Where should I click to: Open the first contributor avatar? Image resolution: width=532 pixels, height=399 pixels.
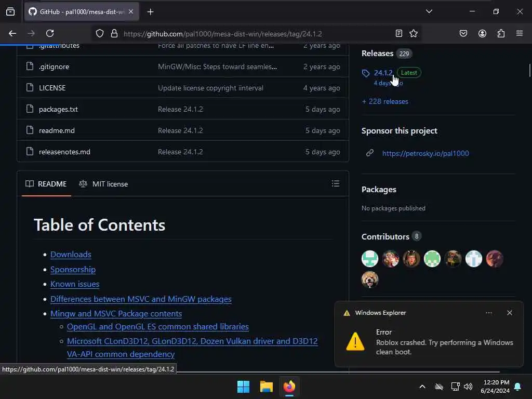[370, 259]
